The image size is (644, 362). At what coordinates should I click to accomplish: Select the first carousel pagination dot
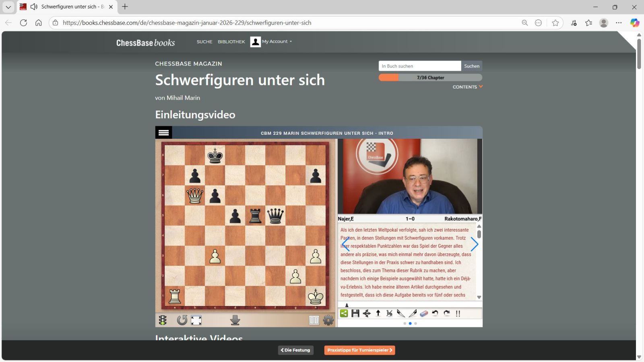tap(405, 323)
